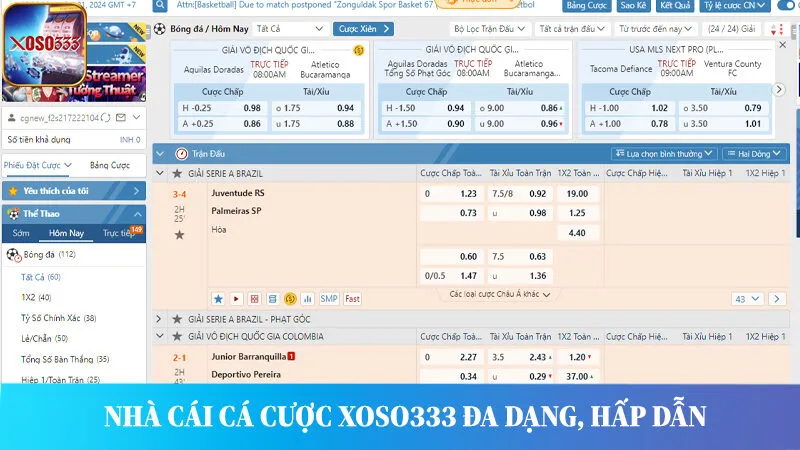Collapse Giải Vô Địch Quốc Gia Colombia group
The width and height of the screenshot is (800, 450).
point(160,337)
